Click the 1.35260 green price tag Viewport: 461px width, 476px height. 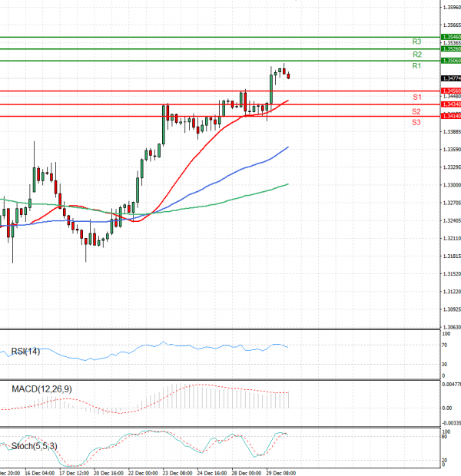[x=451, y=48]
